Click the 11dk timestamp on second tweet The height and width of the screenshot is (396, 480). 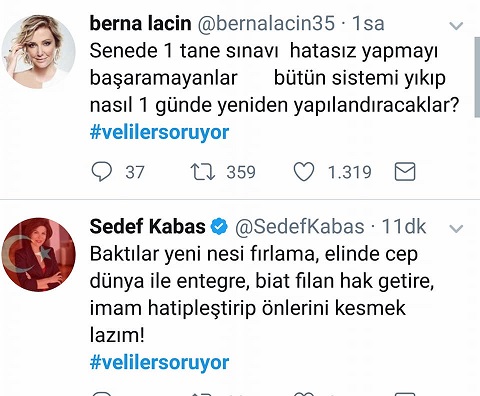click(403, 226)
